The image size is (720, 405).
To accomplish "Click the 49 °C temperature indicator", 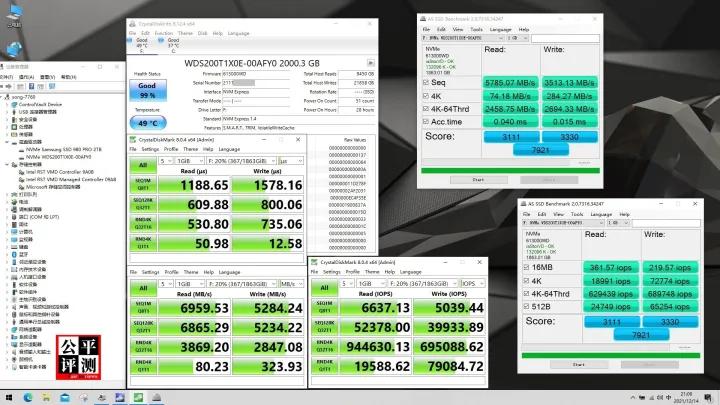I will click(x=148, y=123).
